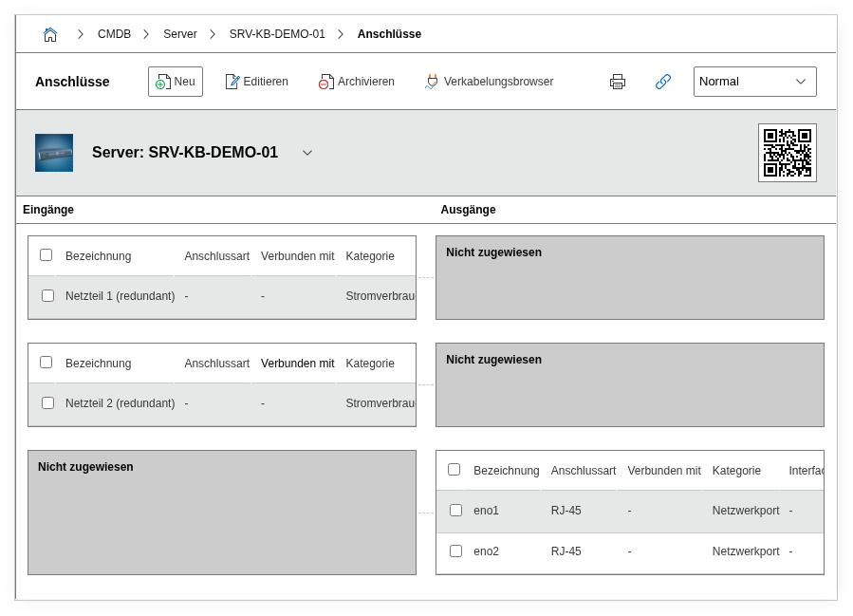The image size is (853, 616).
Task: Click the printer icon
Action: pos(618,82)
